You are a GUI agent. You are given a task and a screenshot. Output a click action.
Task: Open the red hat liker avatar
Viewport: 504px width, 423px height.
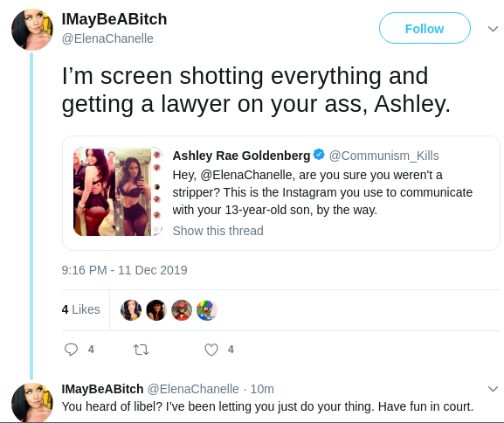pyautogui.click(x=182, y=310)
